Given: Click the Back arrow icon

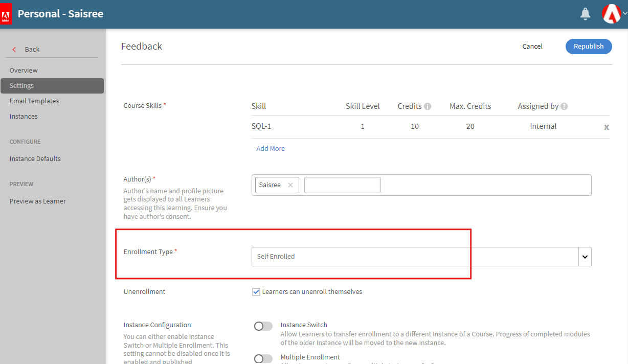Looking at the screenshot, I should pyautogui.click(x=14, y=50).
